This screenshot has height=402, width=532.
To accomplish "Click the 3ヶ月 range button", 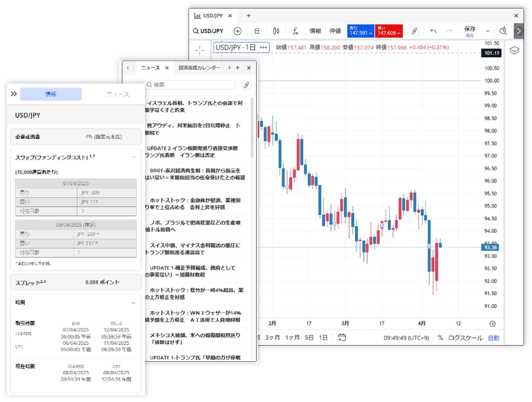I will pyautogui.click(x=272, y=337).
